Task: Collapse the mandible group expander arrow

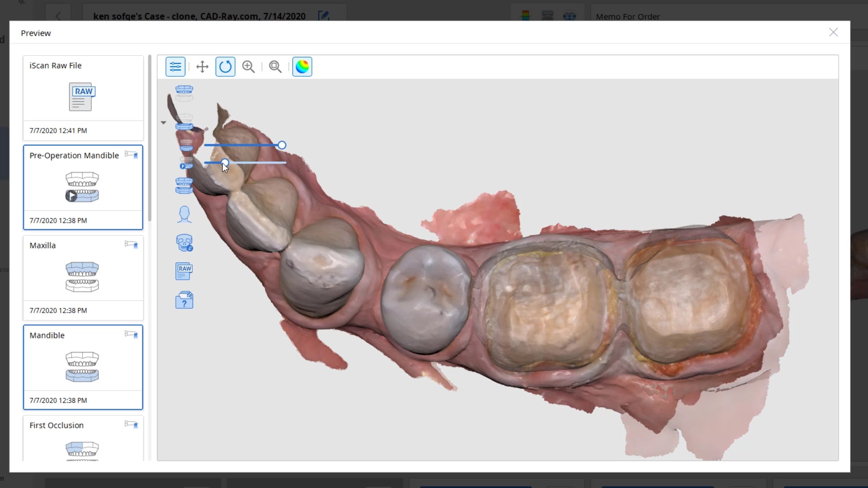Action: (164, 122)
